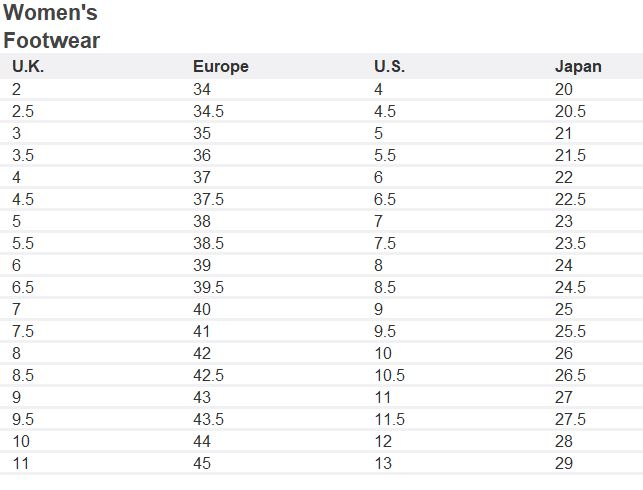Click U.S. size 5.5 cell
The image size is (643, 490).
pos(385,155)
